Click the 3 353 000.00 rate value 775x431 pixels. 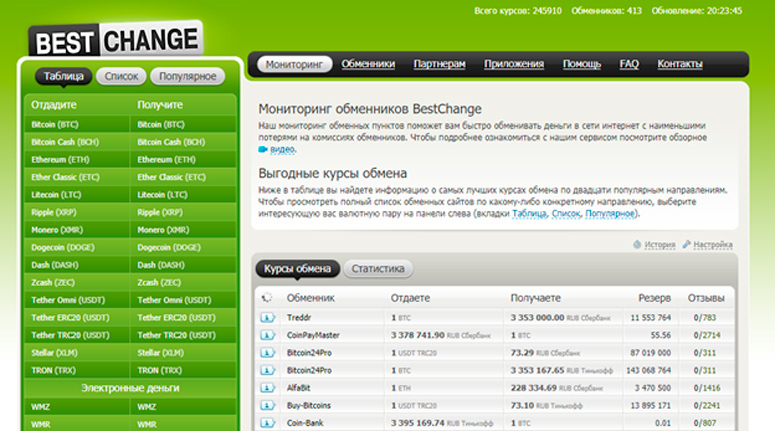pos(537,318)
